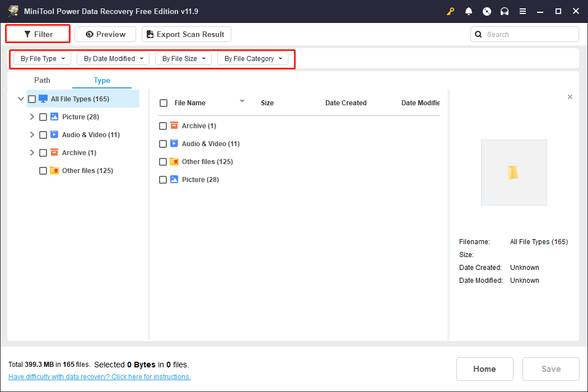Check Other files (125) tree checkbox
588x392 pixels.
[x=43, y=171]
